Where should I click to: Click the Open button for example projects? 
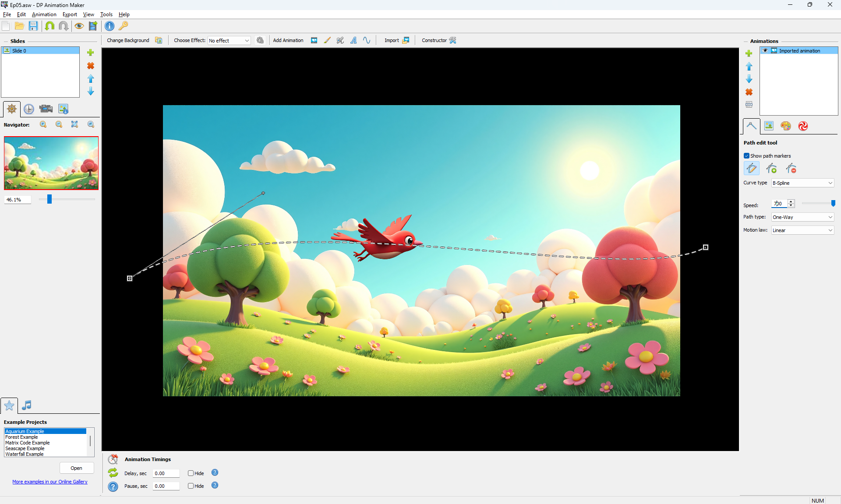pos(76,468)
